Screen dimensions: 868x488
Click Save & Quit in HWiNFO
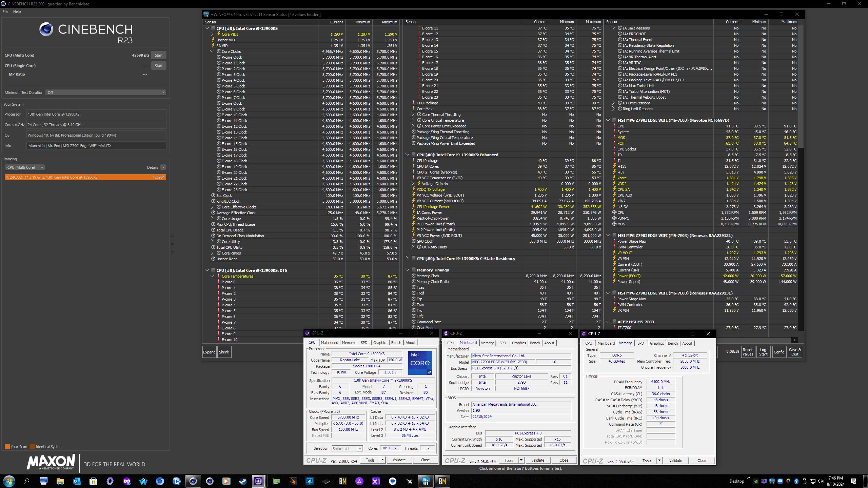[x=795, y=352]
